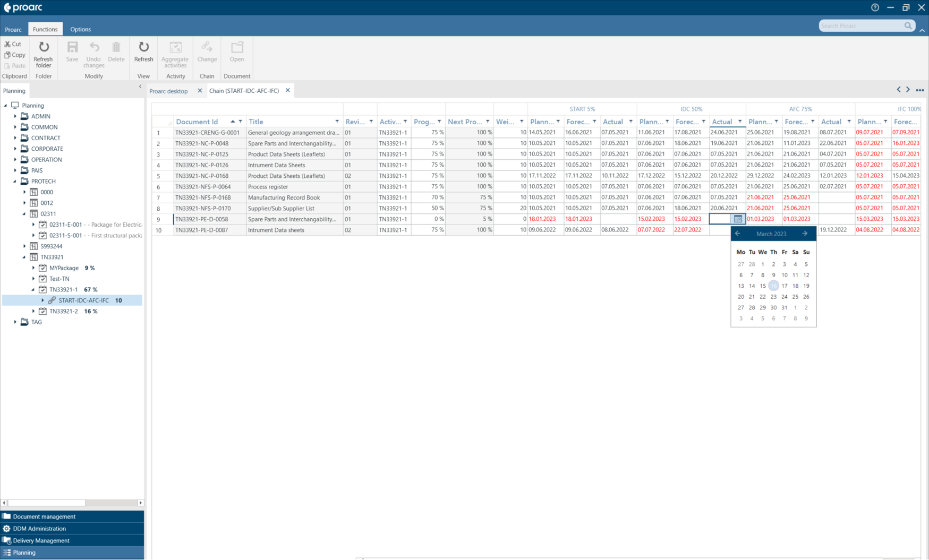
Task: Open help via the question mark icon
Action: pyautogui.click(x=874, y=7)
